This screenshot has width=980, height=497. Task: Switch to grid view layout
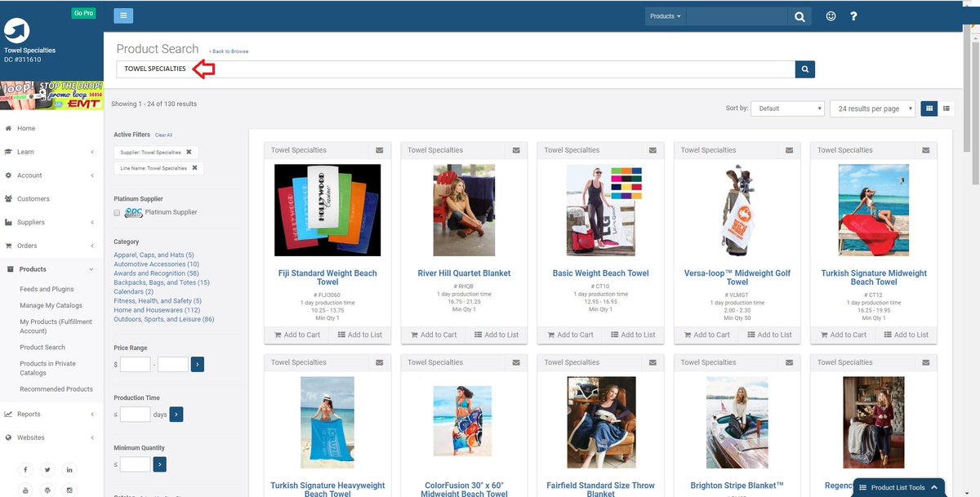[x=929, y=108]
